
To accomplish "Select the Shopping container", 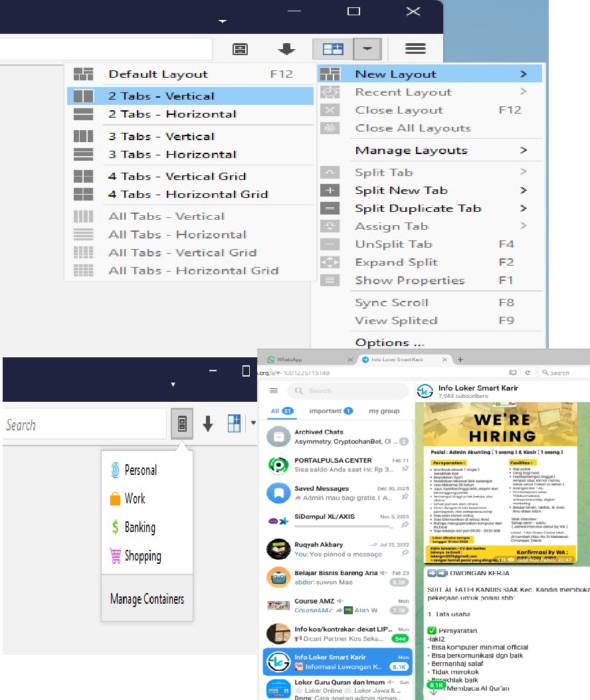I will click(142, 556).
